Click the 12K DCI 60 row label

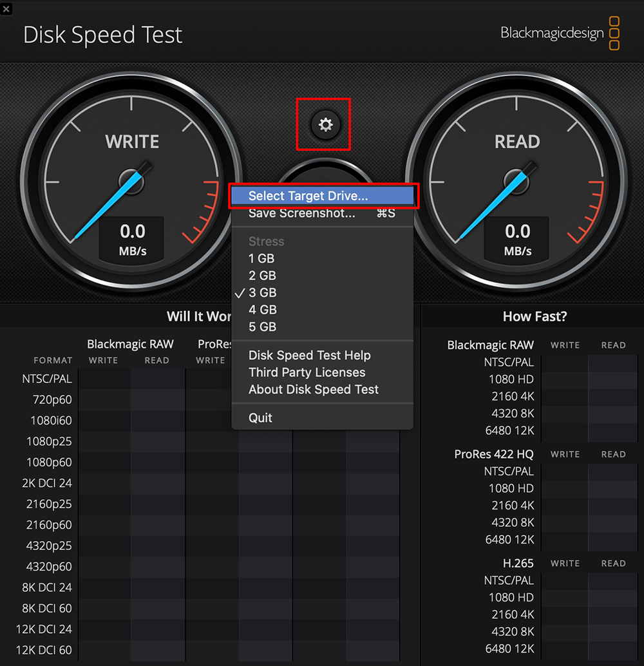[44, 650]
